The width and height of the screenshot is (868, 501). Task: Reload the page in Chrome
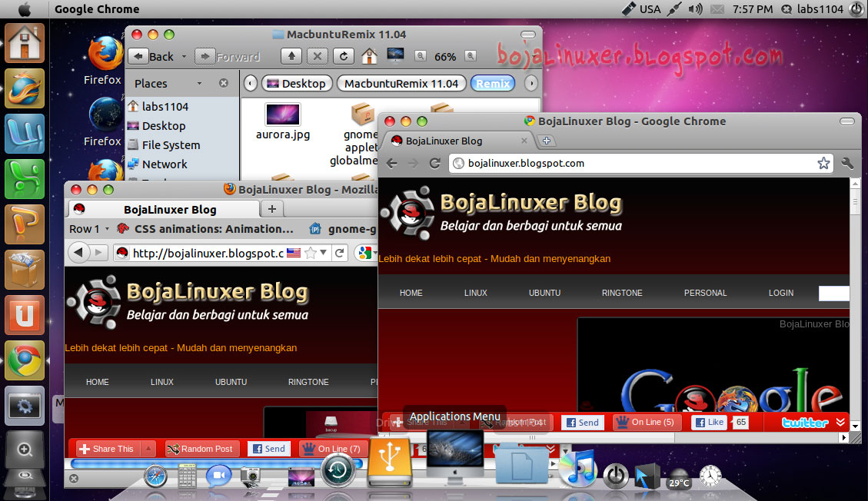pyautogui.click(x=435, y=163)
